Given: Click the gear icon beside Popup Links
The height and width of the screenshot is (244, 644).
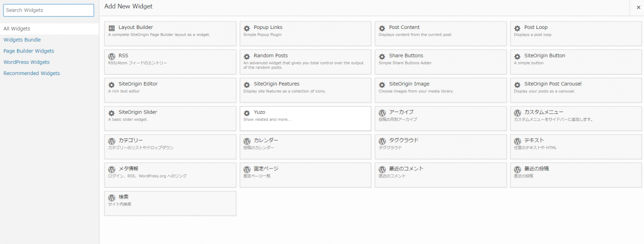Looking at the screenshot, I should (247, 28).
